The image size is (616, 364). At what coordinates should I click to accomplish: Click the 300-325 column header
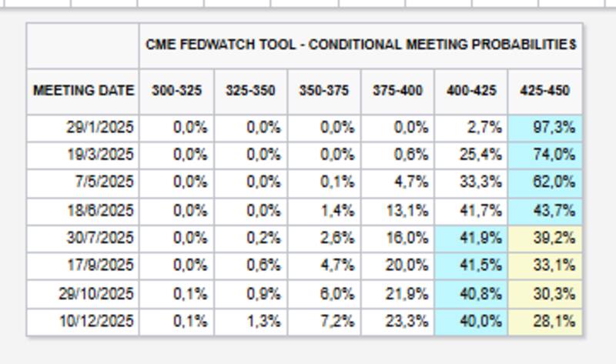point(176,91)
